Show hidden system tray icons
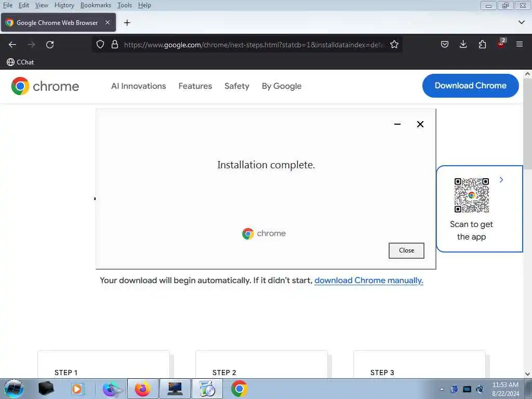 pyautogui.click(x=442, y=390)
